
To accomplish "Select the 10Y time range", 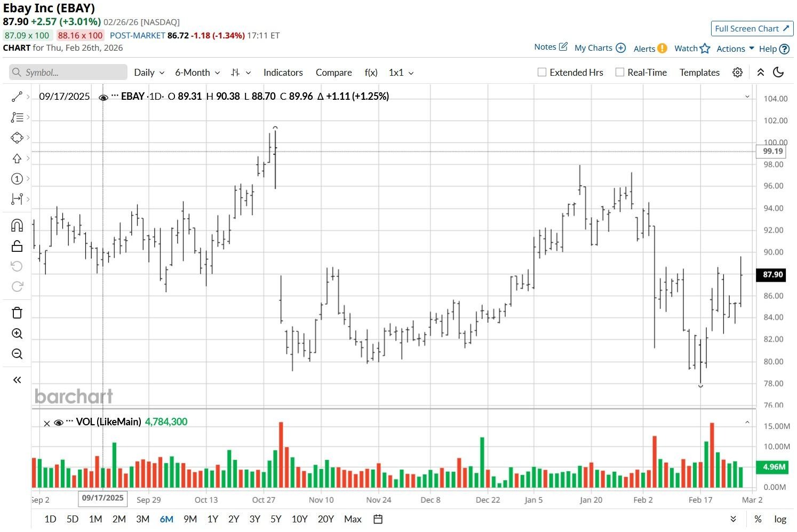I will (299, 519).
